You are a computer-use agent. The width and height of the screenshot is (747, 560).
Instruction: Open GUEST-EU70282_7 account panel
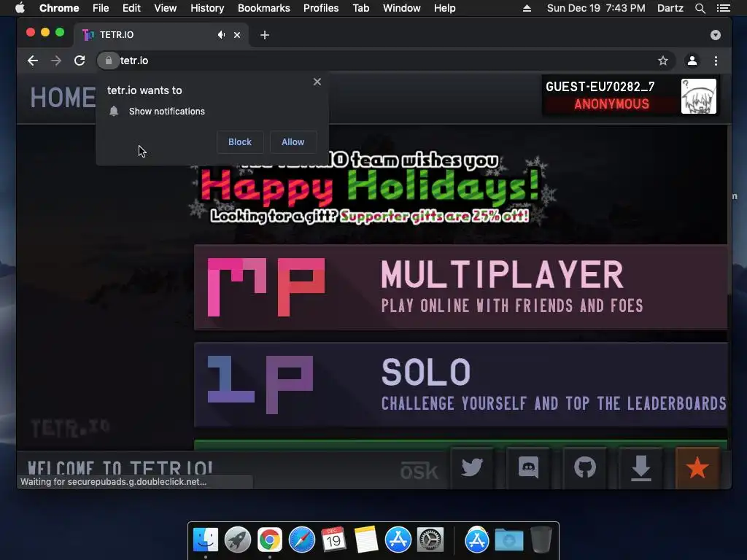point(630,96)
